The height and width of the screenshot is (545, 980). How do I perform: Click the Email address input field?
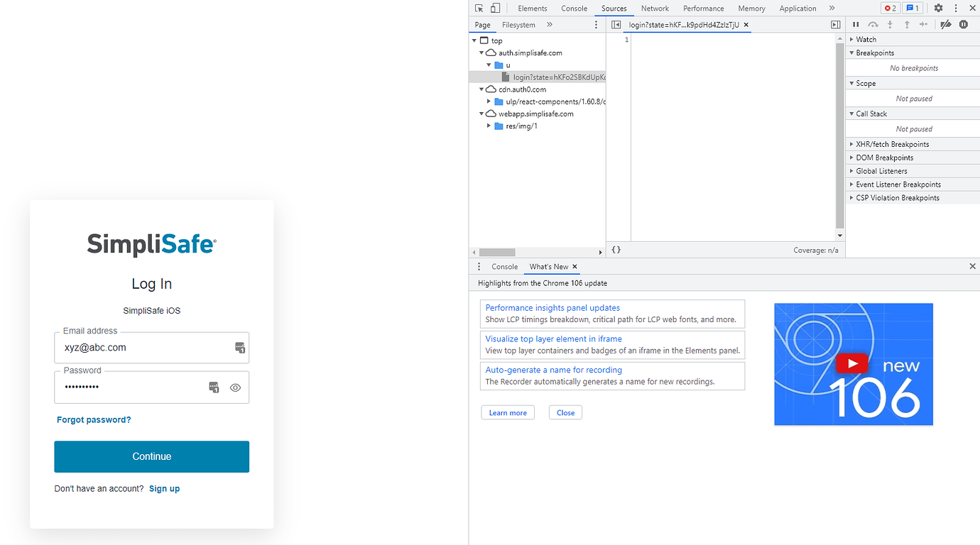(x=152, y=348)
